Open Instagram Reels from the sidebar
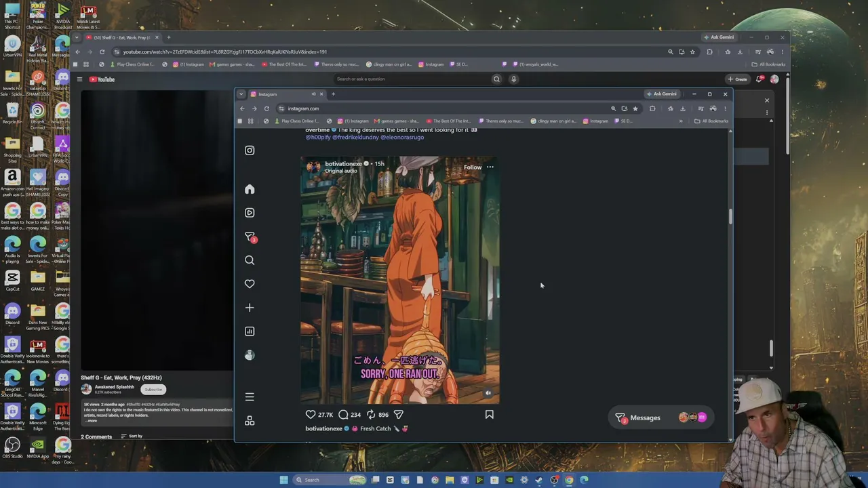Viewport: 868px width, 488px height. 250,213
